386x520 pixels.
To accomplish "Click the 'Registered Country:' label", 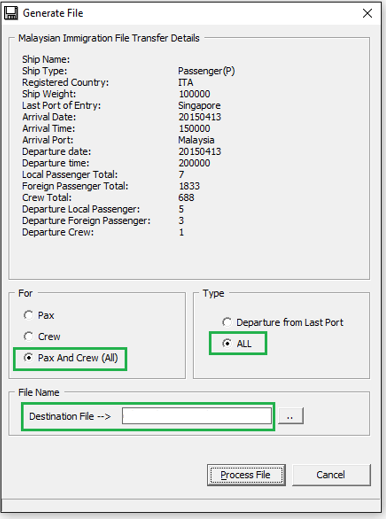I will point(65,82).
